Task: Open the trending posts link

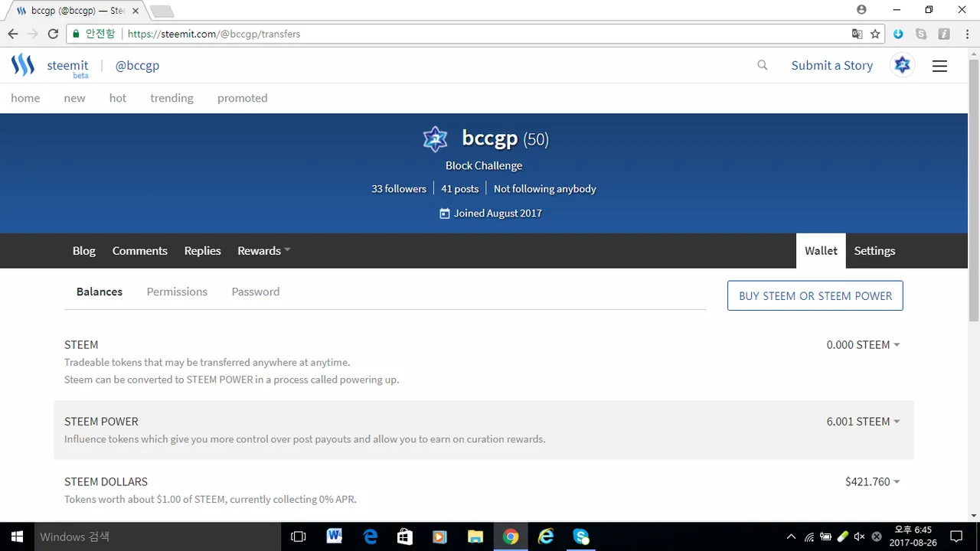Action: 171,98
